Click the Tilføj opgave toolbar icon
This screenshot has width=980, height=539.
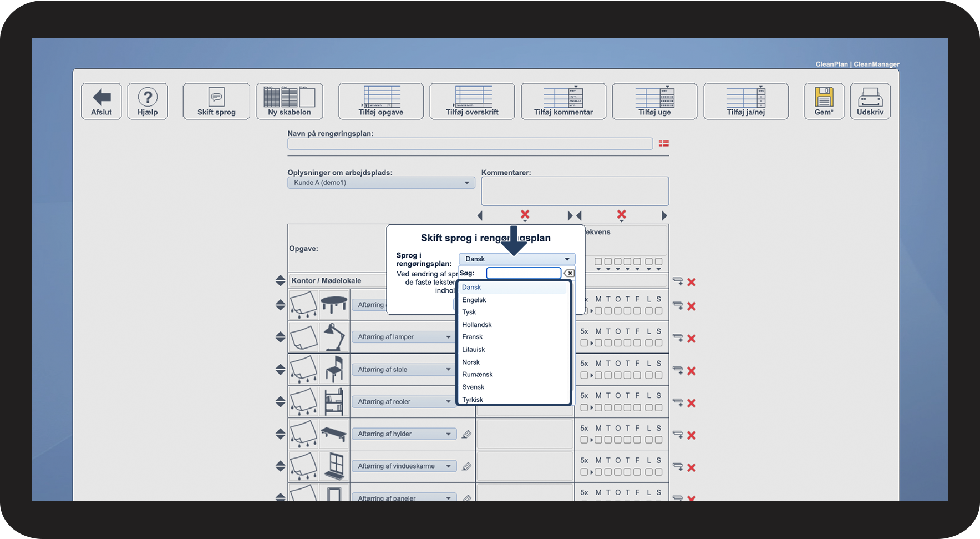point(381,101)
